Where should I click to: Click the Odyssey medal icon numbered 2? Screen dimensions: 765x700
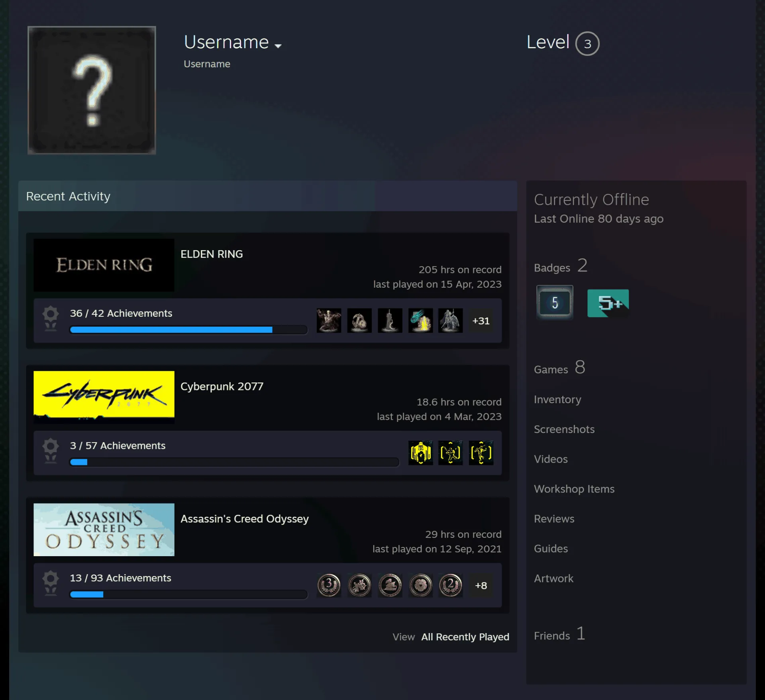coord(451,585)
